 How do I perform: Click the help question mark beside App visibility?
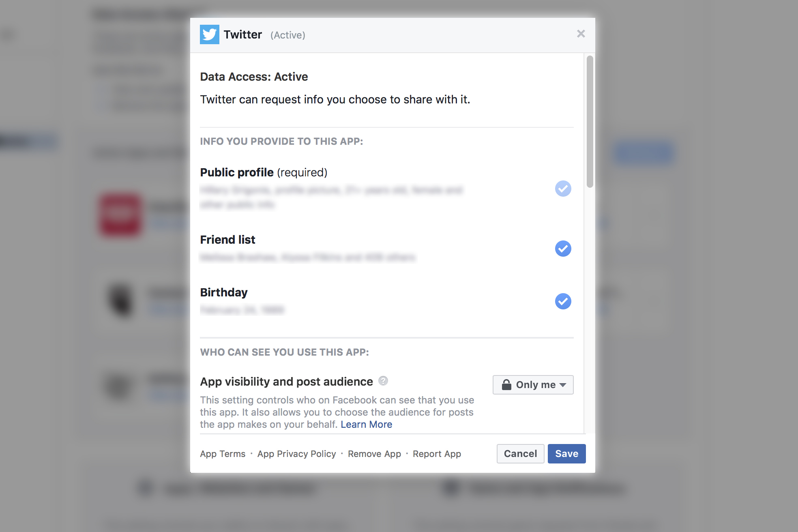383,381
